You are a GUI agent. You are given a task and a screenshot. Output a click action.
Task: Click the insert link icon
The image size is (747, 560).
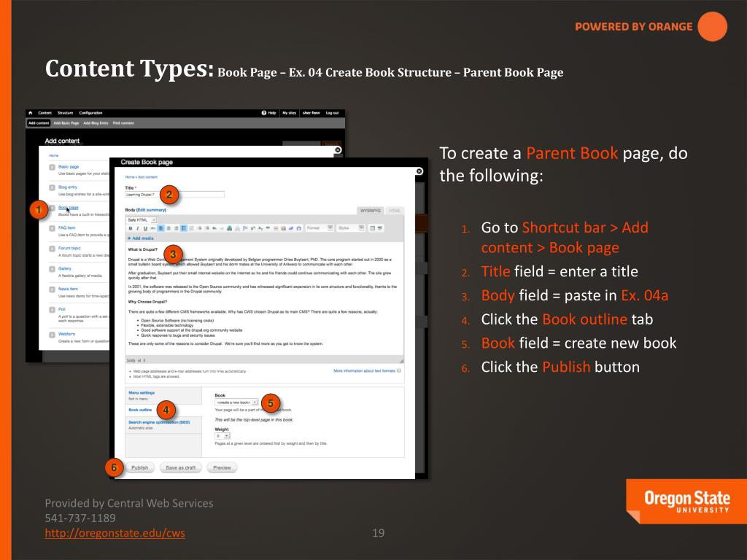(230, 228)
